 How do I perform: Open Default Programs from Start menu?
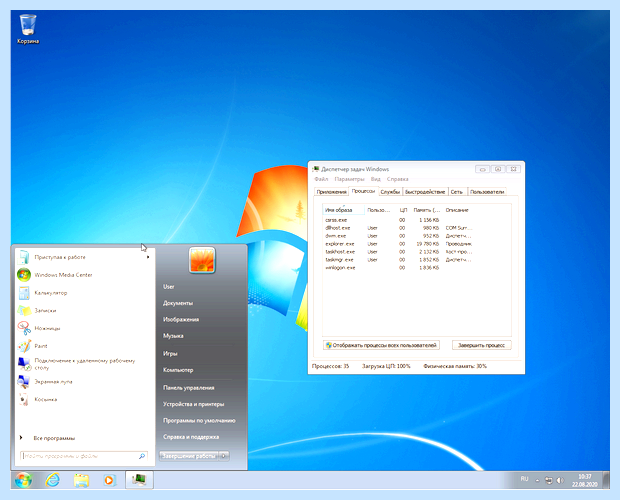199,421
